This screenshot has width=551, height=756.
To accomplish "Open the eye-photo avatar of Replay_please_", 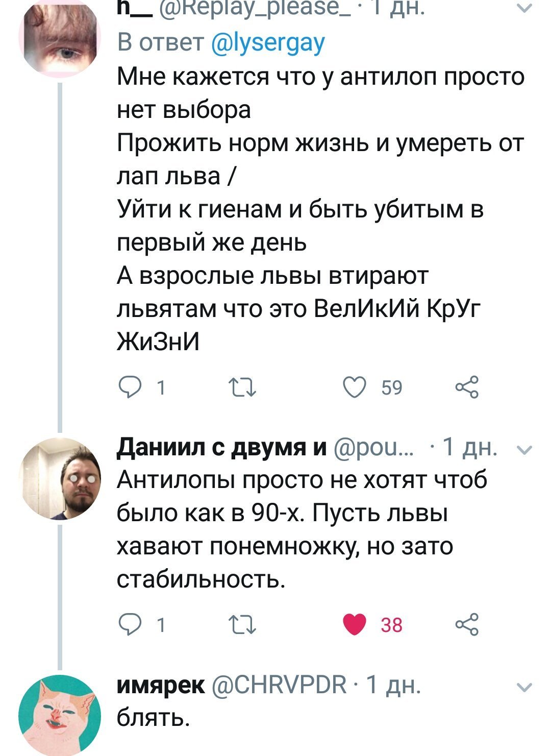I will [60, 38].
